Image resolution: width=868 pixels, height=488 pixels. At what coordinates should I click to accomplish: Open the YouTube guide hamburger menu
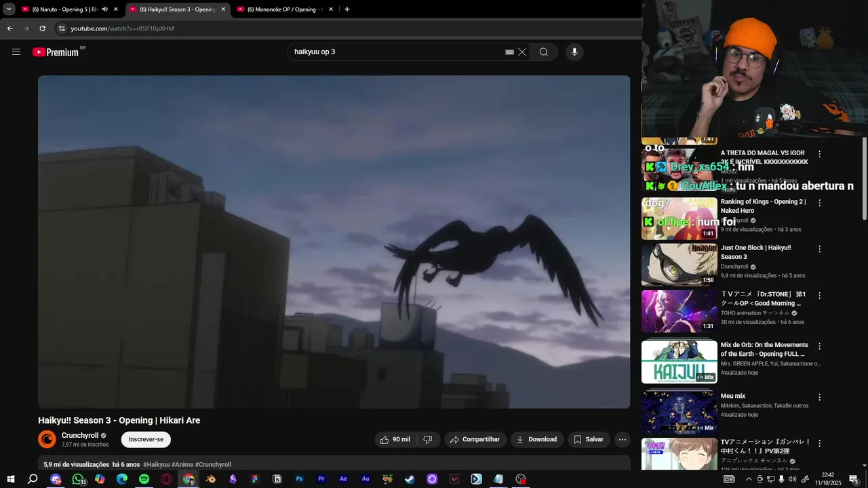click(x=16, y=52)
